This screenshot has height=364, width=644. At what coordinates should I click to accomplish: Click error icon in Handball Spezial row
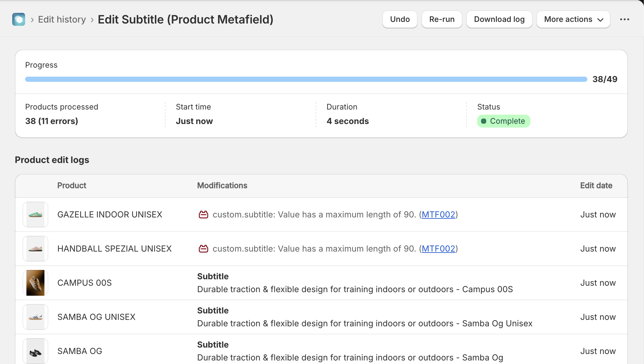204,249
